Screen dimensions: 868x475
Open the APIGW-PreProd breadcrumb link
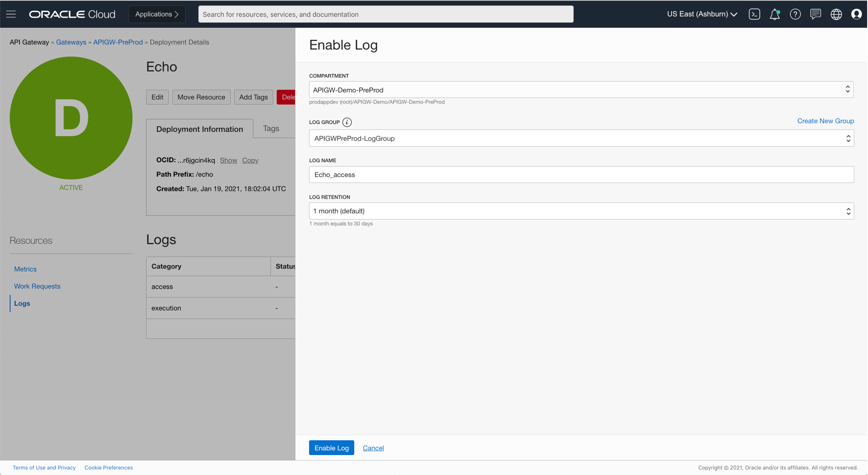click(117, 42)
